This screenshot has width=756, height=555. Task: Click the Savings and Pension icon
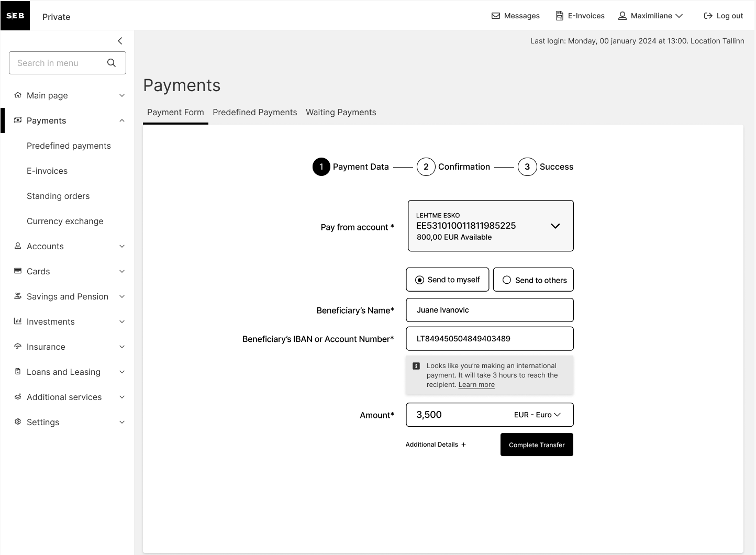pos(18,296)
